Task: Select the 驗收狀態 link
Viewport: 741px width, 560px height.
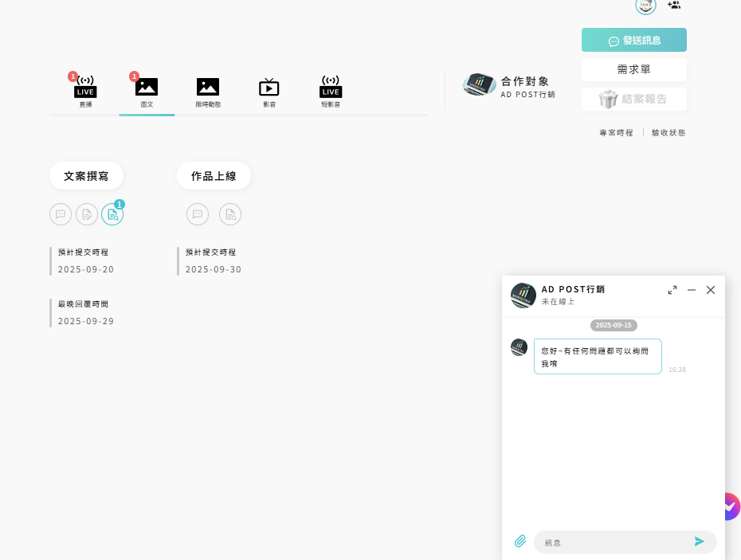Action: (668, 133)
